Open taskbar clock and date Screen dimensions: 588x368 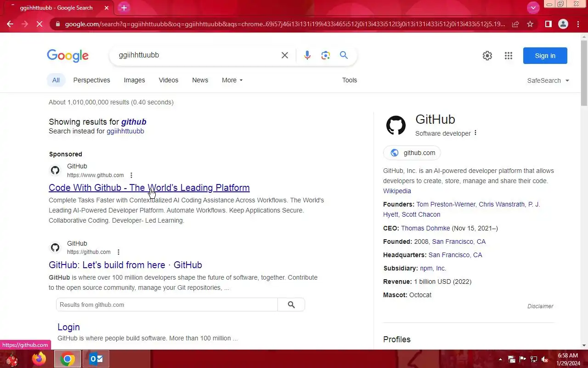click(x=568, y=359)
